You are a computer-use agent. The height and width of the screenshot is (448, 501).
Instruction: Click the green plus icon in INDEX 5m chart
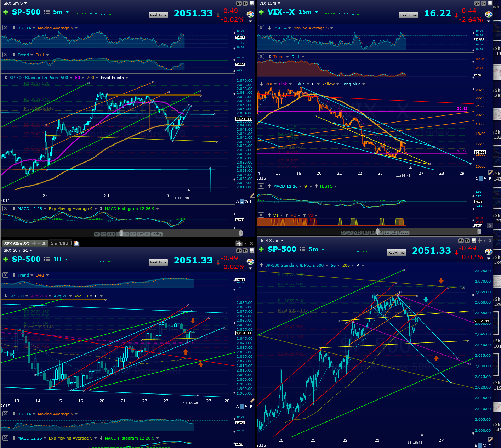pyautogui.click(x=261, y=249)
